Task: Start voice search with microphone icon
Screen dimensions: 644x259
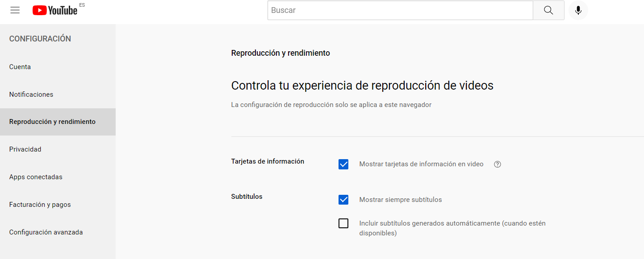Action: tap(578, 10)
